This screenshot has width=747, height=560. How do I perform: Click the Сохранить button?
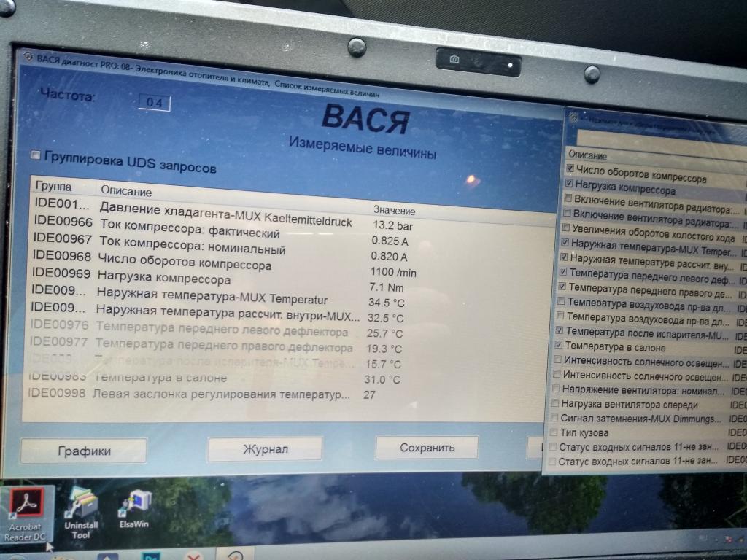point(427,448)
